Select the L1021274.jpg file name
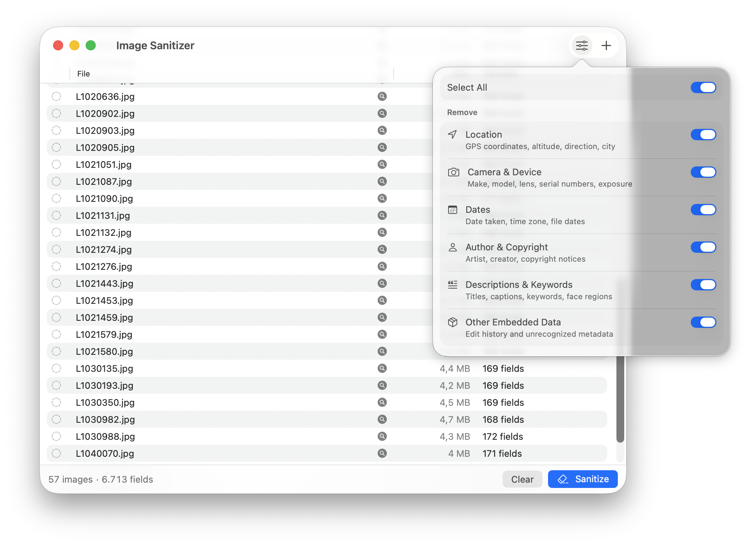 tap(104, 250)
